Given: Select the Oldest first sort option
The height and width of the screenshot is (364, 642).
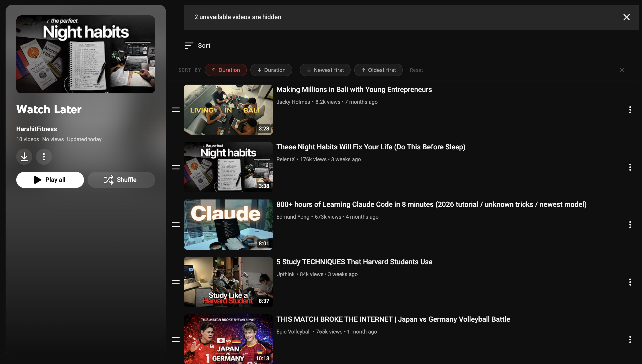Looking at the screenshot, I should coord(378,70).
